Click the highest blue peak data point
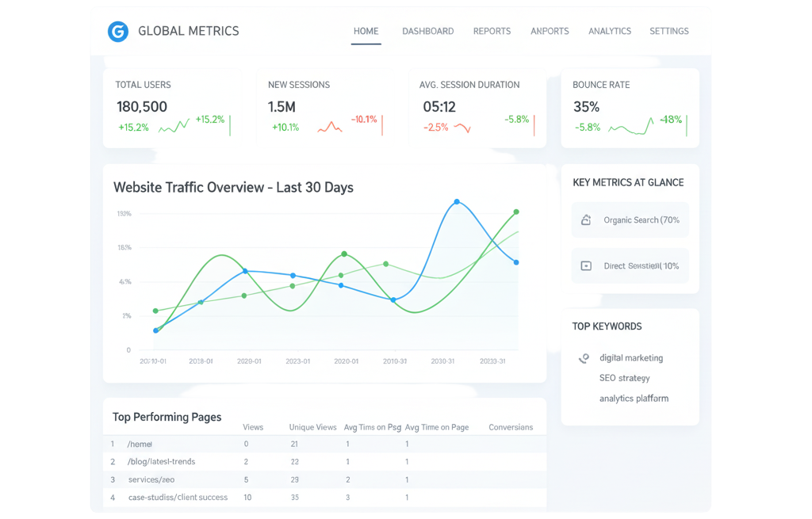The image size is (812, 519). pos(456,202)
